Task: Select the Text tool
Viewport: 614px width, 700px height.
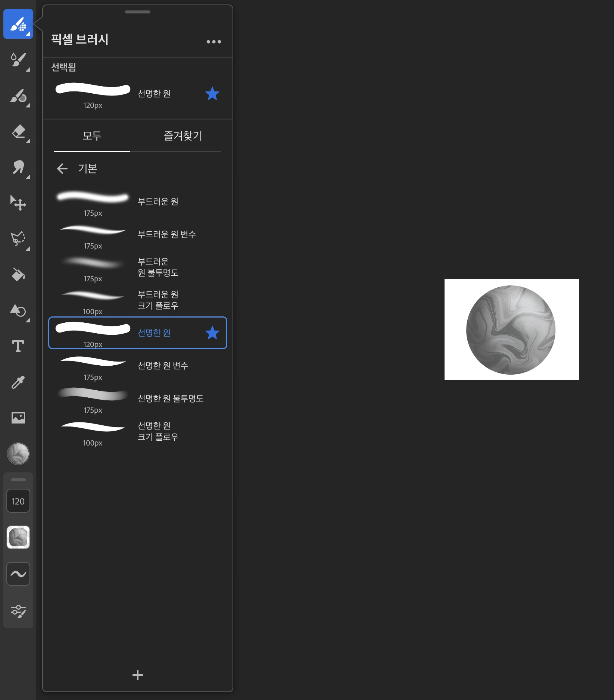Action: 18,346
